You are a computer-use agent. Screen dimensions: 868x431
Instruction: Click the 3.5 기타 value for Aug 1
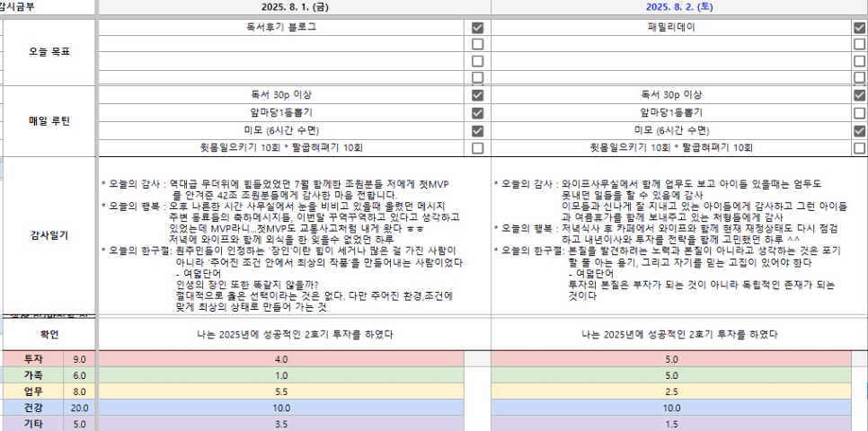coord(281,425)
